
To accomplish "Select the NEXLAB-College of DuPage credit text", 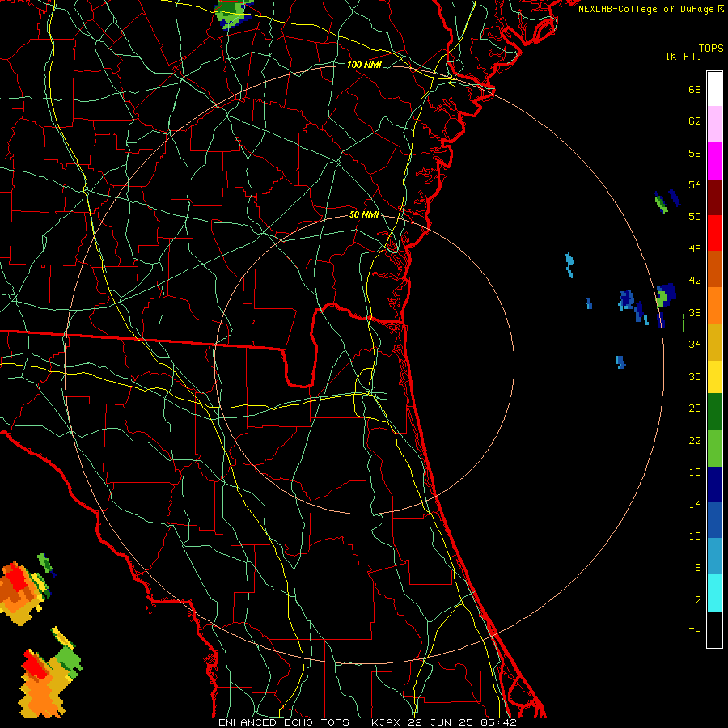I will (x=651, y=9).
